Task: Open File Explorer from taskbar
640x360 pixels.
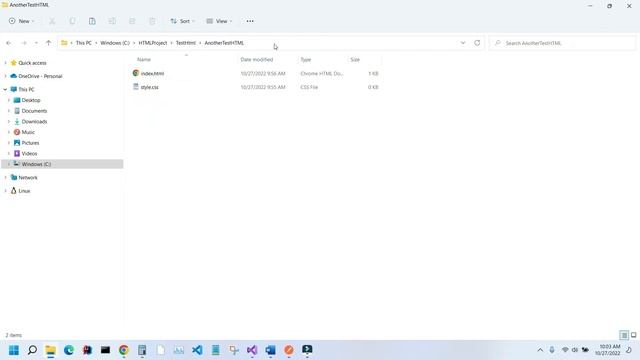Action: pos(51,350)
